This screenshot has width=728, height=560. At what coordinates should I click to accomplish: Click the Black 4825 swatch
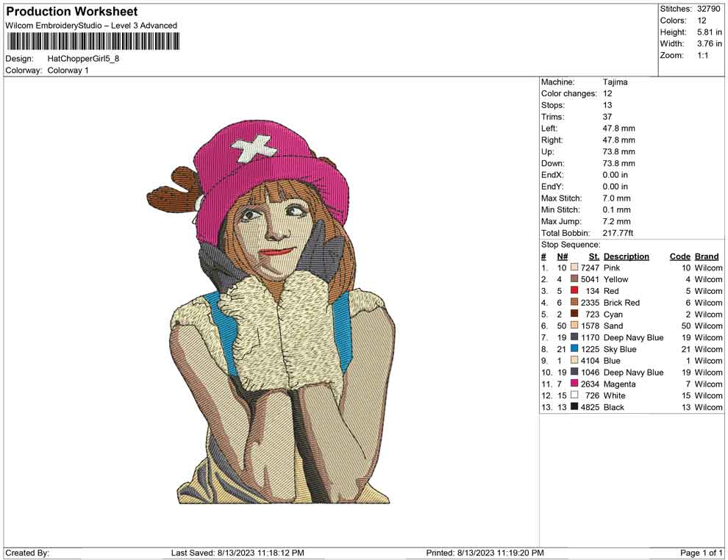574,406
